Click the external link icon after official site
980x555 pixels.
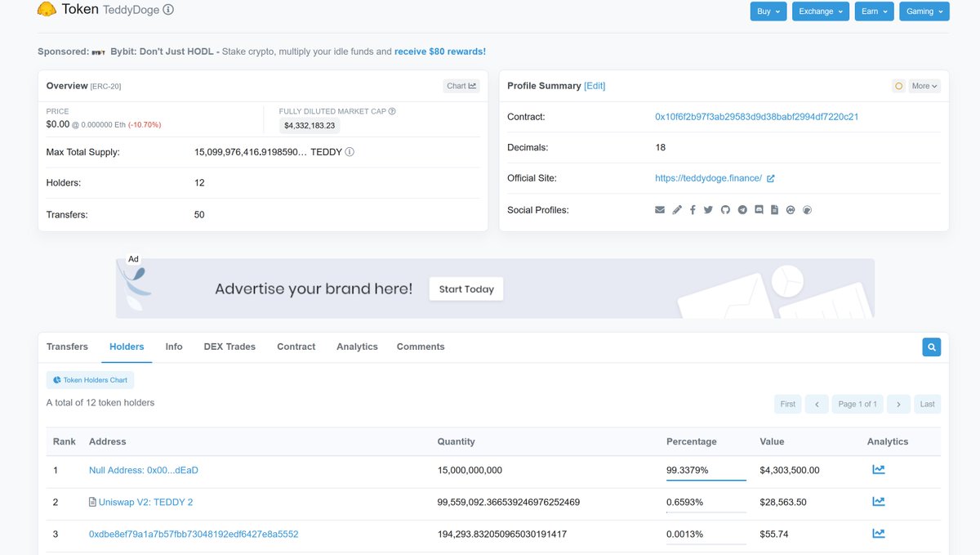[x=770, y=178]
